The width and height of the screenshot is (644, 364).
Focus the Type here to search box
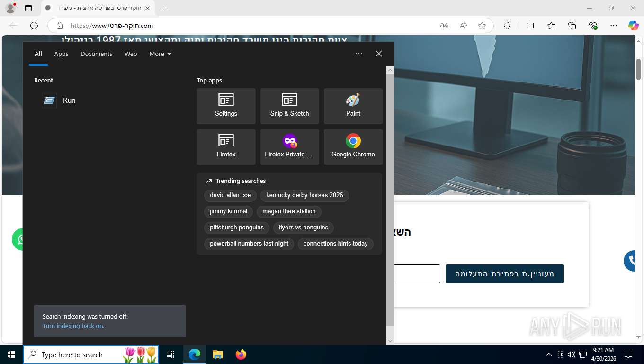pyautogui.click(x=91, y=355)
